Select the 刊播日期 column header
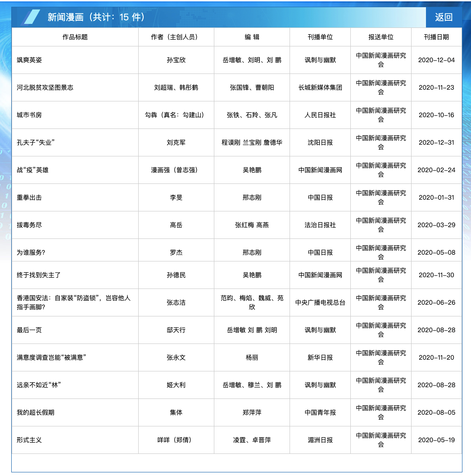The height and width of the screenshot is (476, 471). pyautogui.click(x=436, y=37)
